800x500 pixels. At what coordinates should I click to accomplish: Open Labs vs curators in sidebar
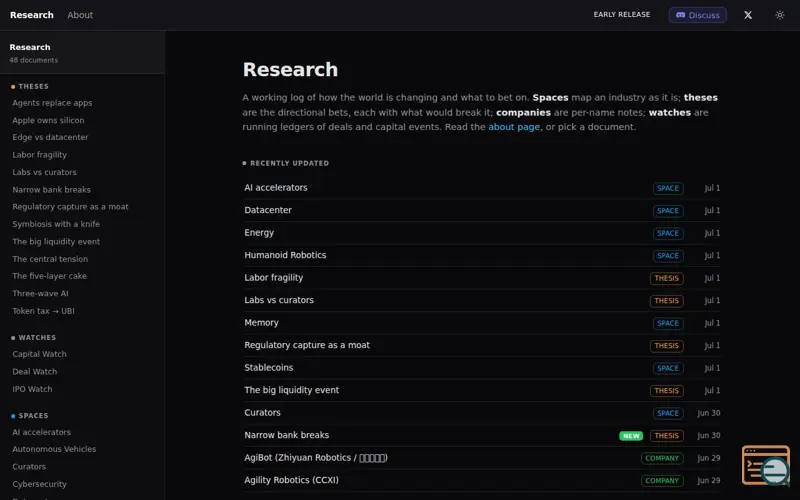(x=44, y=172)
